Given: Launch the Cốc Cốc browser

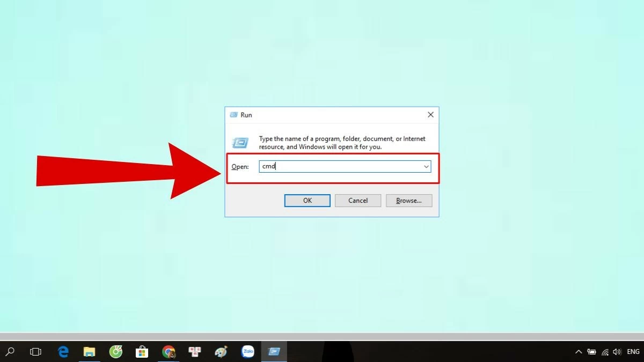Looking at the screenshot, I should [x=115, y=352].
